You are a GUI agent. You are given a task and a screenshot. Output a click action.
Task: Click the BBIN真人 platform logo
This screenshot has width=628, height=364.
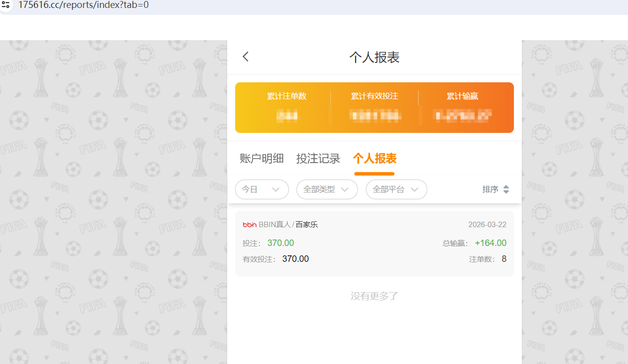pos(249,224)
